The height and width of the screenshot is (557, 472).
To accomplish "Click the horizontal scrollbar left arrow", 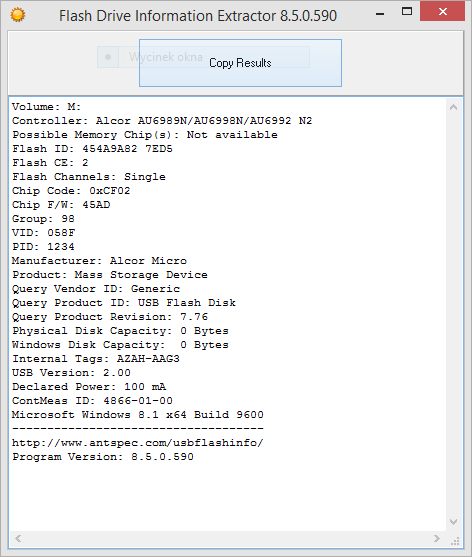I will [x=18, y=539].
